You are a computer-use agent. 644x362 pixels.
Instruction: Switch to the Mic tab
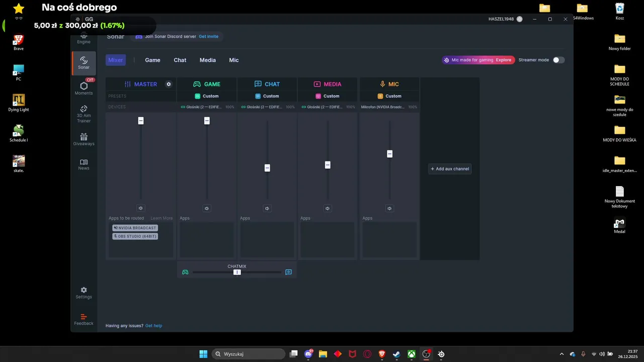pyautogui.click(x=234, y=60)
